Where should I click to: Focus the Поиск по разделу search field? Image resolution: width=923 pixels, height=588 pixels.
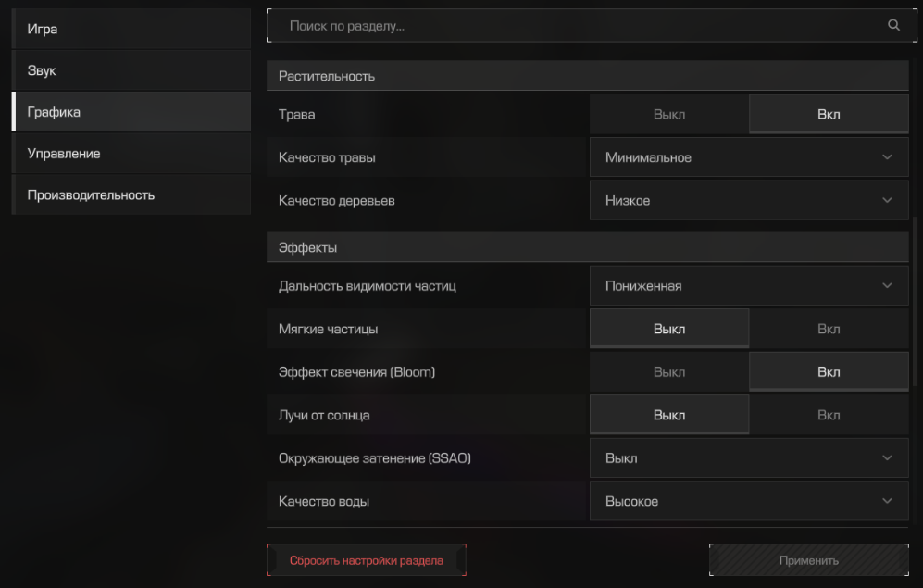592,25
